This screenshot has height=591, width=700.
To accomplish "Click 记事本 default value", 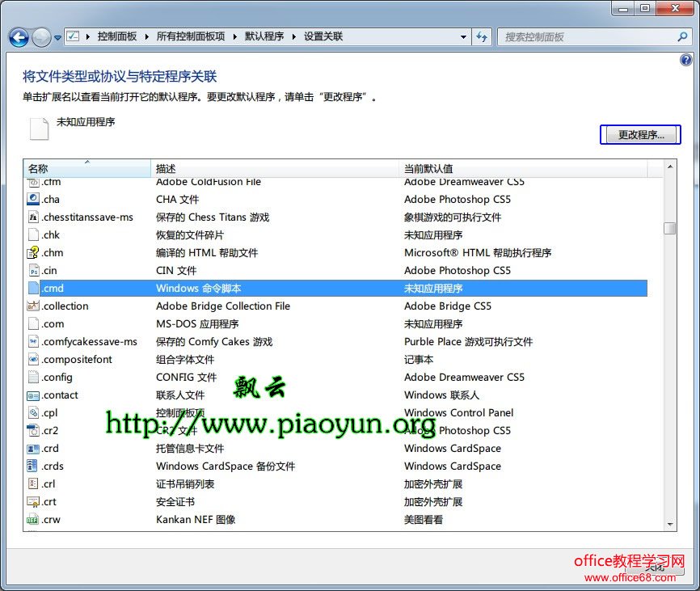I will point(419,359).
